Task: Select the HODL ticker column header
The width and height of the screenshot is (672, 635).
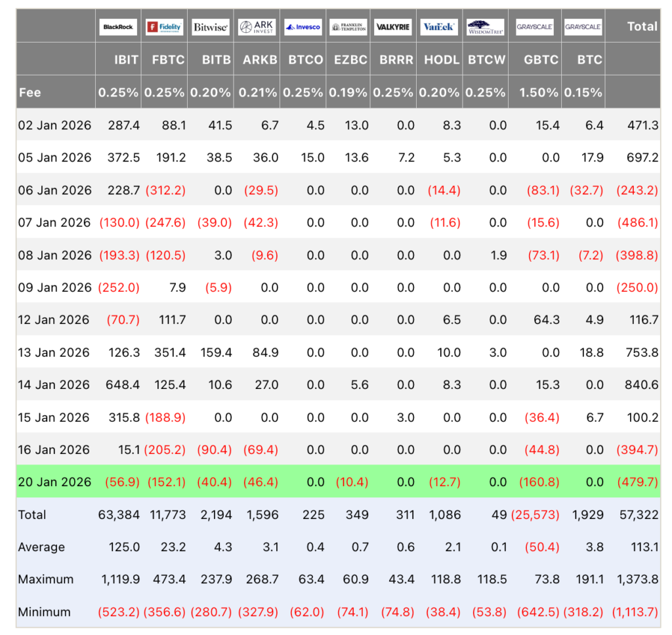Action: point(442,60)
